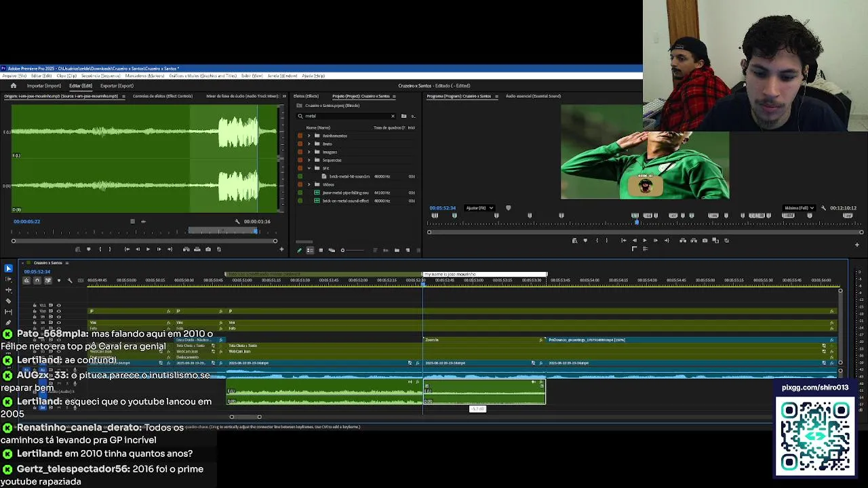
Task: Switch to Áudio essencial tab
Action: (x=533, y=96)
